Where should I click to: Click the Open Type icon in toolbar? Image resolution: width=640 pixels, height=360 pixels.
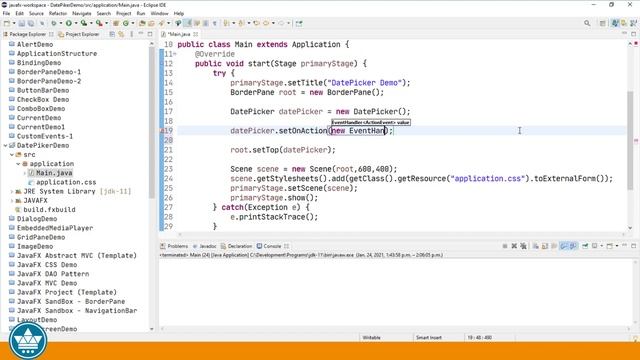pos(142,23)
